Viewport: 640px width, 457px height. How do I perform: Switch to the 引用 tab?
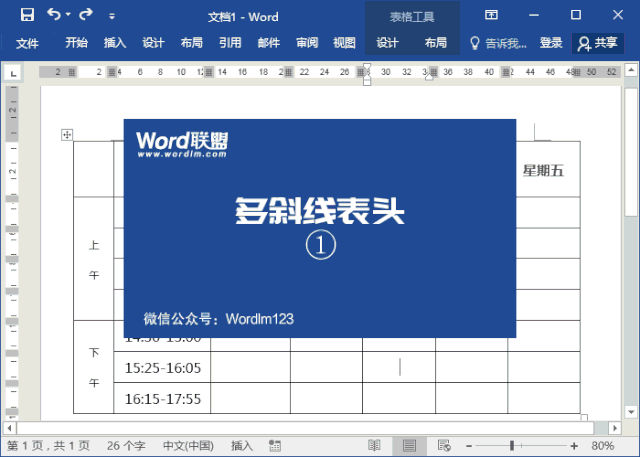(230, 43)
